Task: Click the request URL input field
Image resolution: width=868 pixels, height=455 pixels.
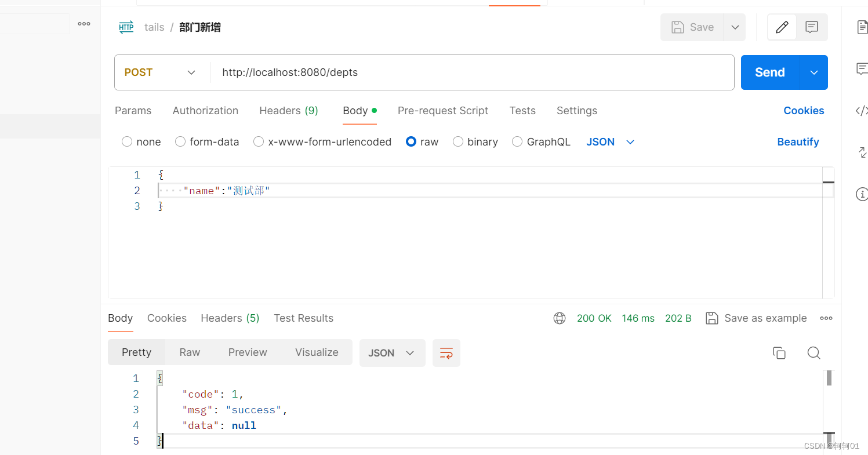Action: point(473,72)
